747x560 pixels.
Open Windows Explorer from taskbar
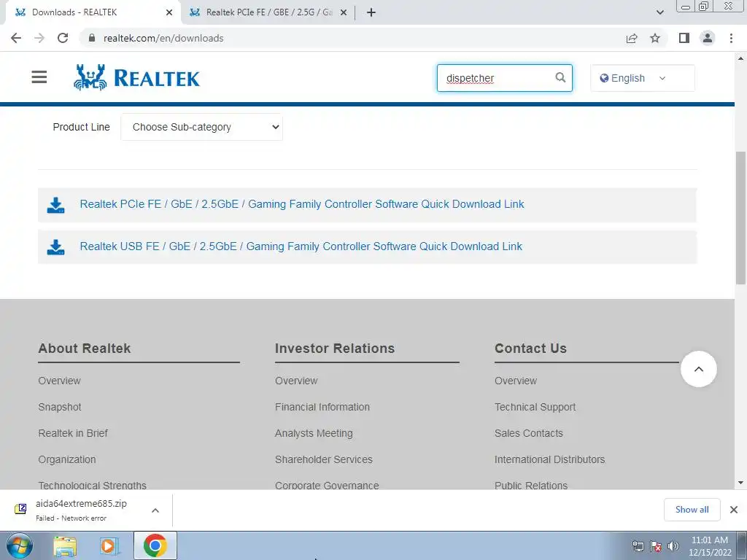click(65, 546)
